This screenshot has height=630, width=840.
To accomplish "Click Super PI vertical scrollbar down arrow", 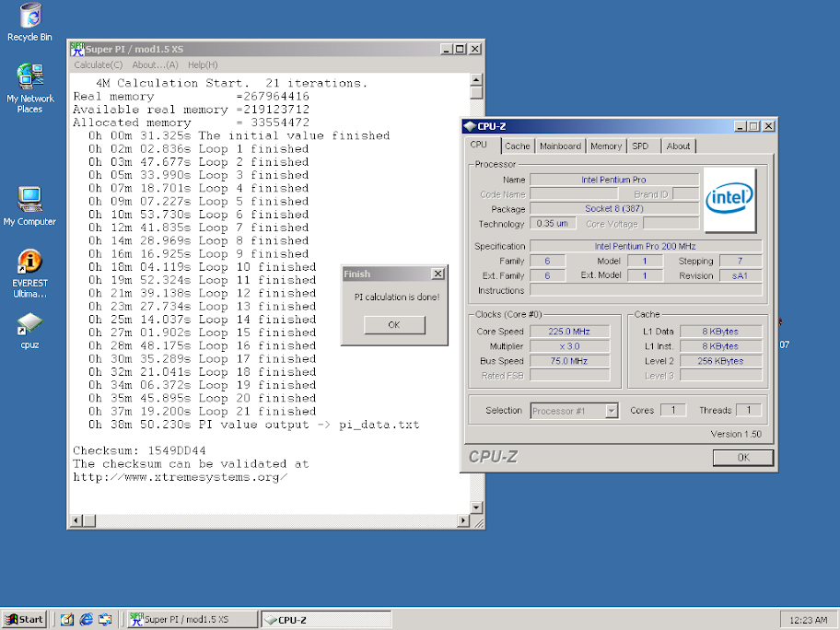I will [x=476, y=507].
